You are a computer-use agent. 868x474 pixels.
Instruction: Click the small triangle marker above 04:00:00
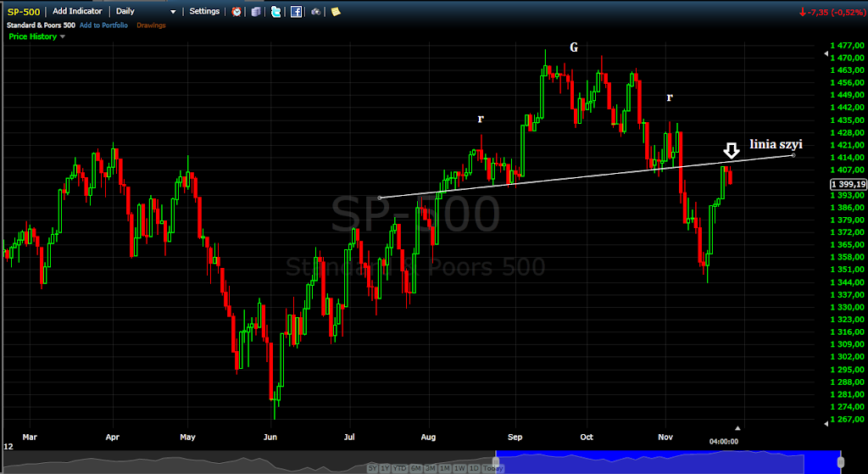737,427
